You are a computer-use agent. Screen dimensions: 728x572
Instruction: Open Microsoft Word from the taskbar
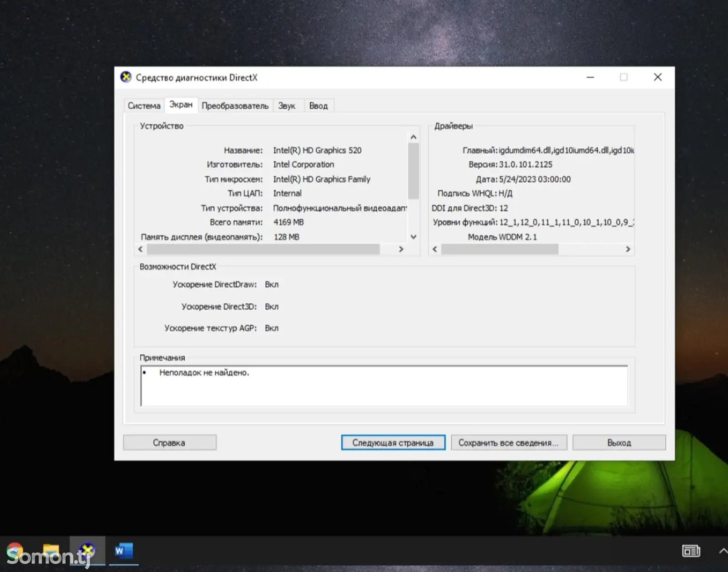point(124,551)
